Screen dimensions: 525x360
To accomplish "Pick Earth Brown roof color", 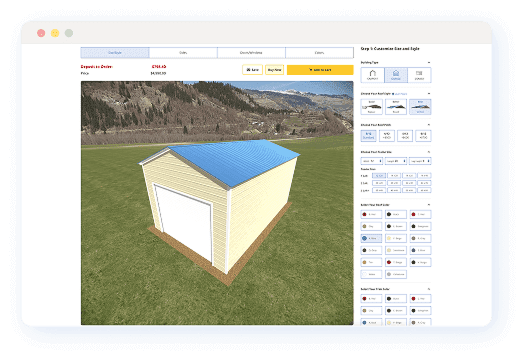I will point(396,226).
